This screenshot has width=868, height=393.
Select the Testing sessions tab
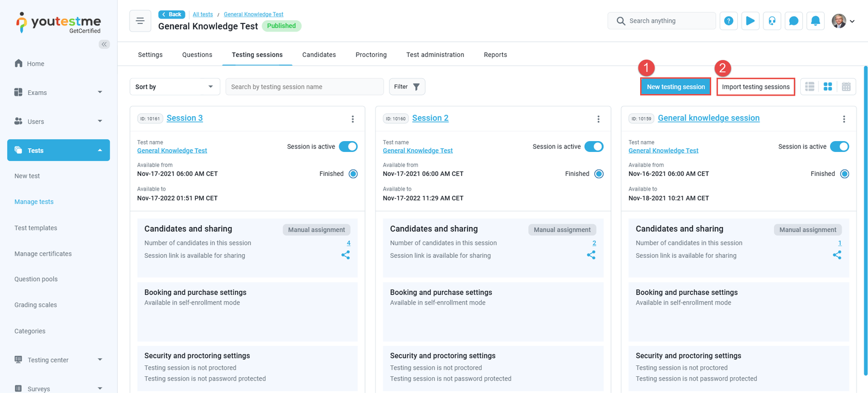[x=257, y=55]
